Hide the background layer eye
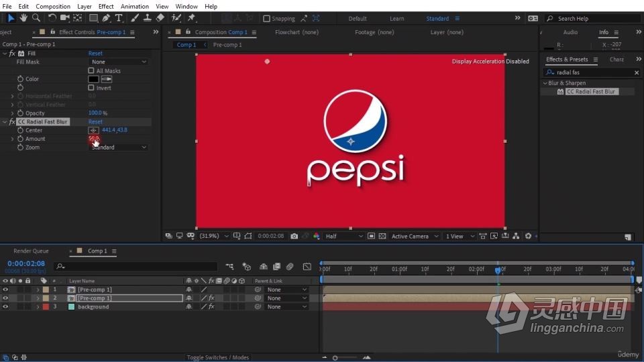This screenshot has width=644, height=362. (5, 306)
